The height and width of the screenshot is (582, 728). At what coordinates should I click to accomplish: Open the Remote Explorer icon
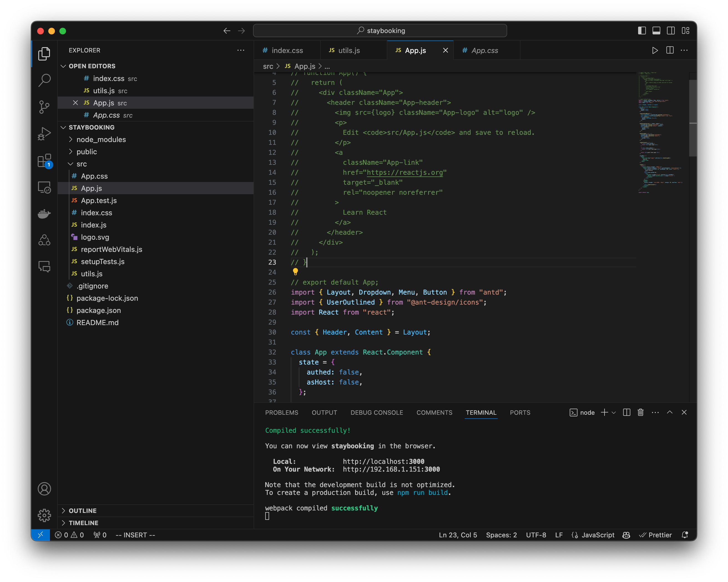click(44, 187)
